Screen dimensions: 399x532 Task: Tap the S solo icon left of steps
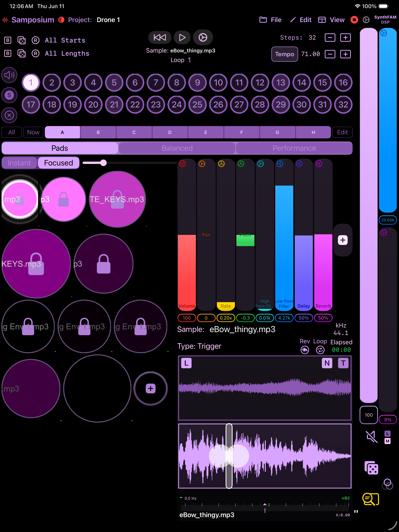(9, 95)
